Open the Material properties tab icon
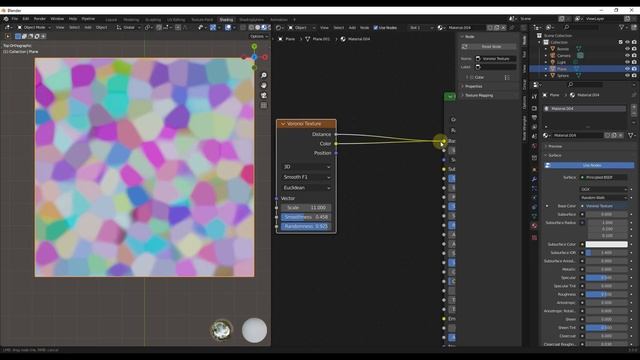 pyautogui.click(x=534, y=226)
